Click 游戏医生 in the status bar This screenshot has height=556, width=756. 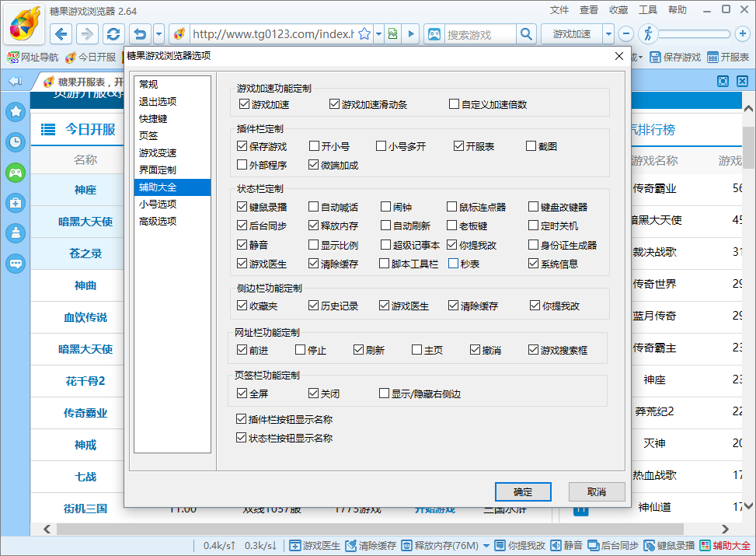315,545
